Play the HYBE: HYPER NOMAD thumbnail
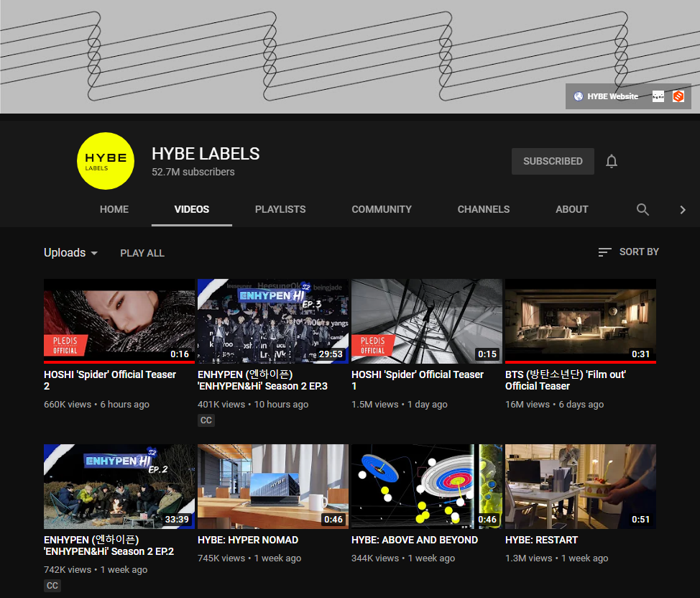This screenshot has height=598, width=700. (273, 487)
